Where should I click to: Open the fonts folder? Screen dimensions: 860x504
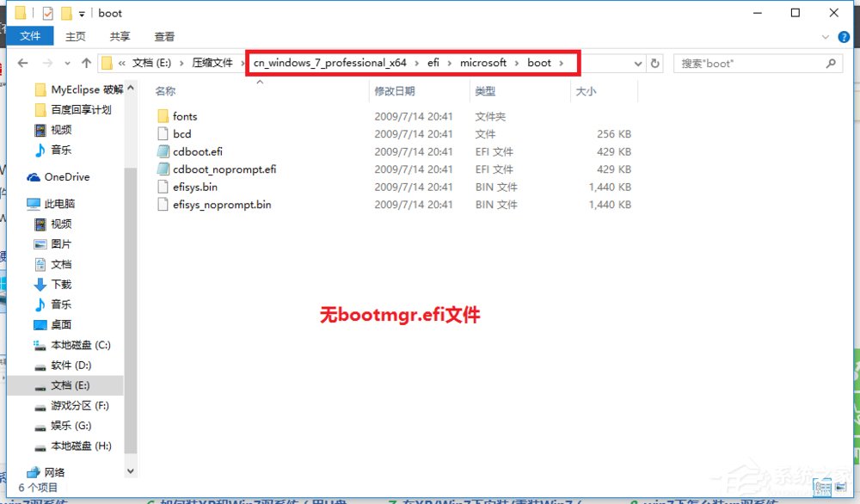(x=185, y=116)
